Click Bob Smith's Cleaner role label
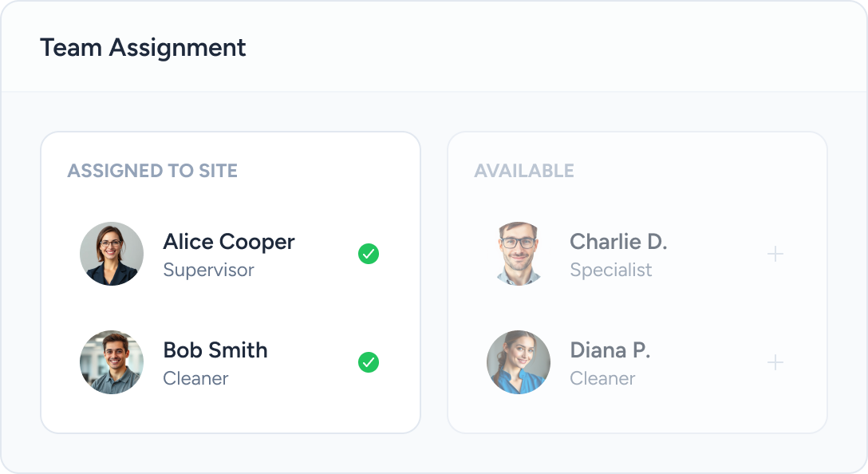The image size is (868, 474). pos(195,378)
